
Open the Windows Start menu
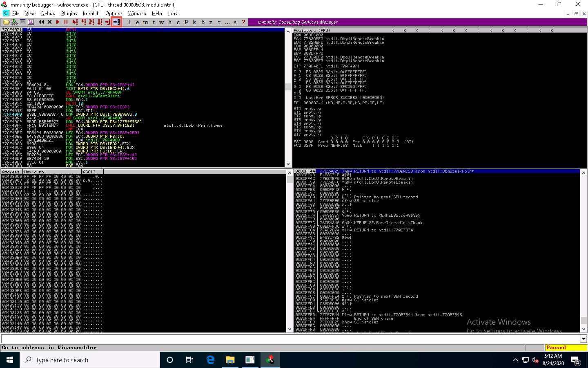(10, 360)
